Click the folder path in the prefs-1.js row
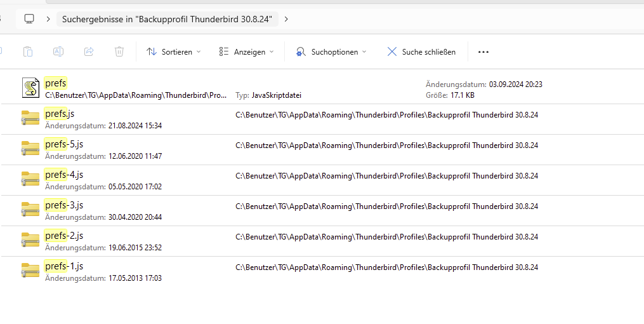This screenshot has width=644, height=324. point(386,267)
